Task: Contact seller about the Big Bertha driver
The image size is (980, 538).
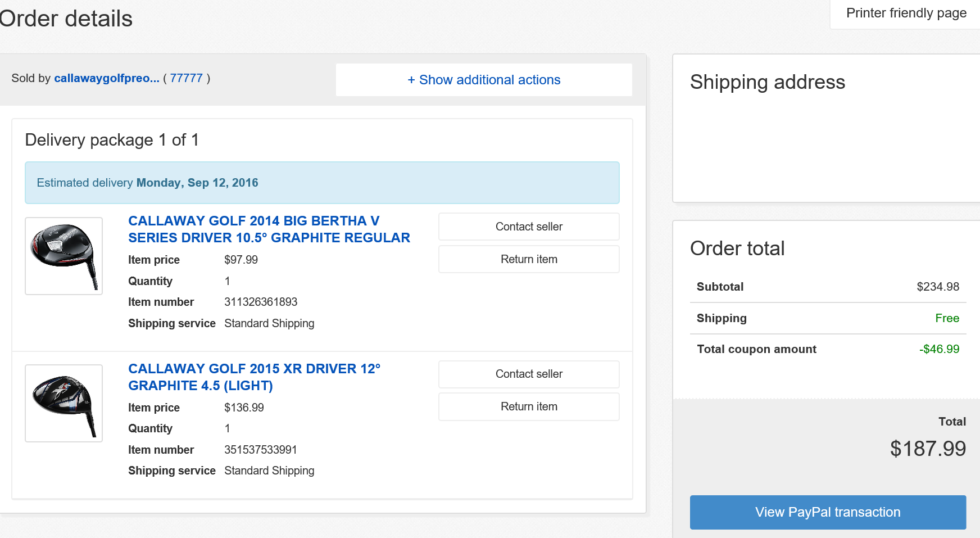Action: [529, 227]
